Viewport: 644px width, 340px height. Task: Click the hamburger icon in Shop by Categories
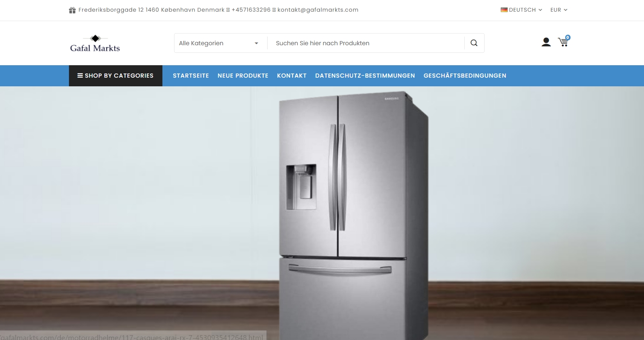80,75
